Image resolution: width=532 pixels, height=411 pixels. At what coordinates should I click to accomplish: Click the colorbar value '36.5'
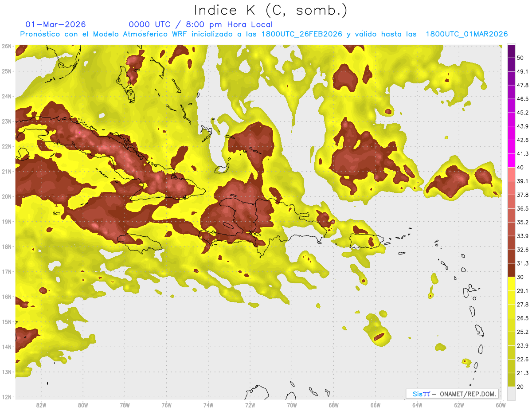click(523, 208)
